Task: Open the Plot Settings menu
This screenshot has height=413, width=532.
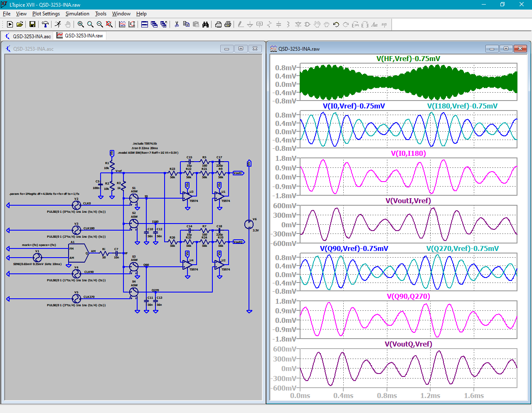Action: coord(46,14)
